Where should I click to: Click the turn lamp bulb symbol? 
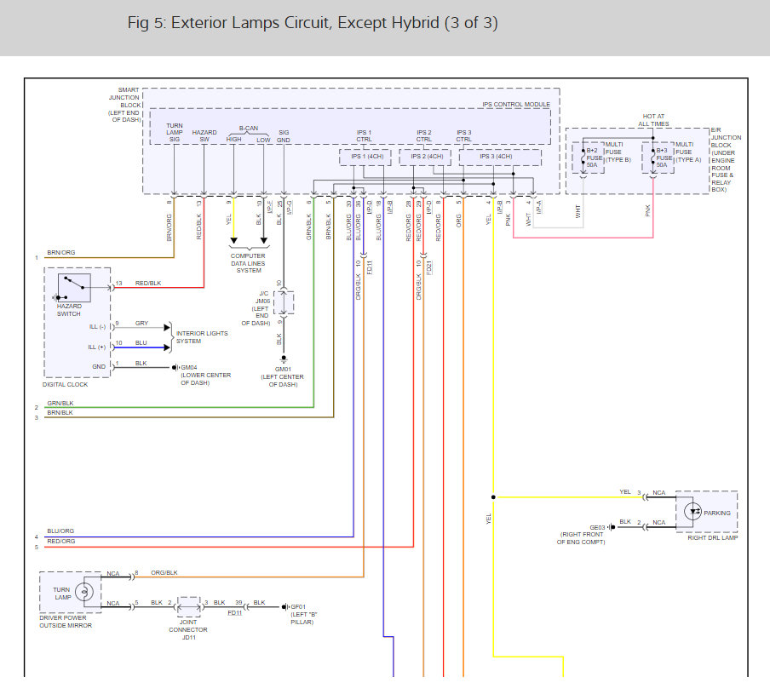(84, 593)
